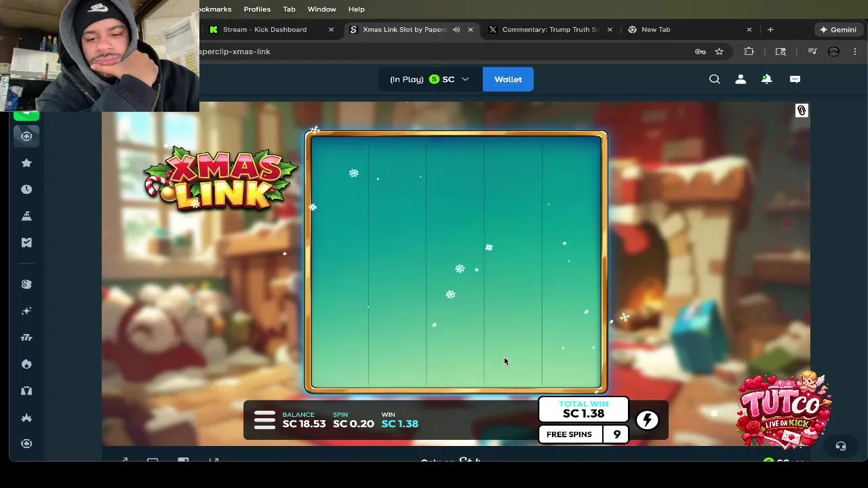The image size is (868, 488).
Task: Open the sidebar challenges pedestal icon
Action: click(26, 216)
